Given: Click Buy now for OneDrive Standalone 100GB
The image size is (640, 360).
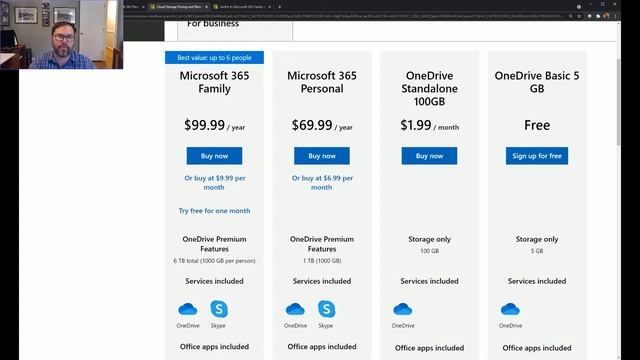Looking at the screenshot, I should point(429,156).
